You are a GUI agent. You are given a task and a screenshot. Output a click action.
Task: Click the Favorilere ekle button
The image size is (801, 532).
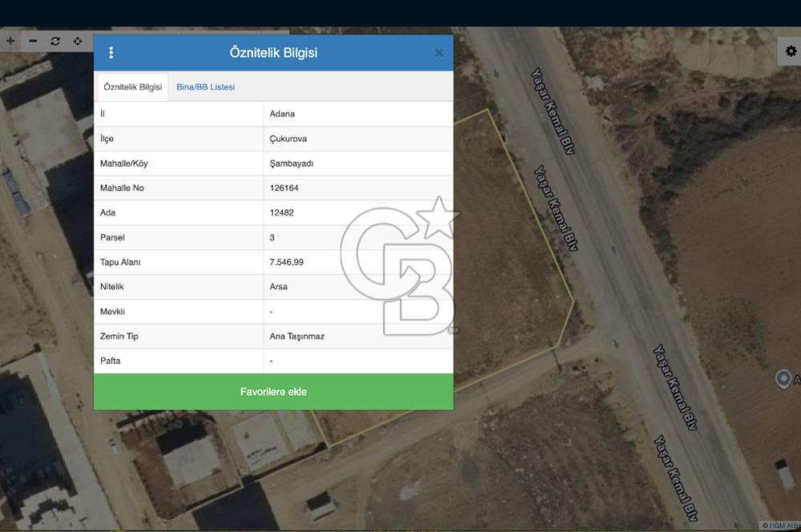(273, 392)
